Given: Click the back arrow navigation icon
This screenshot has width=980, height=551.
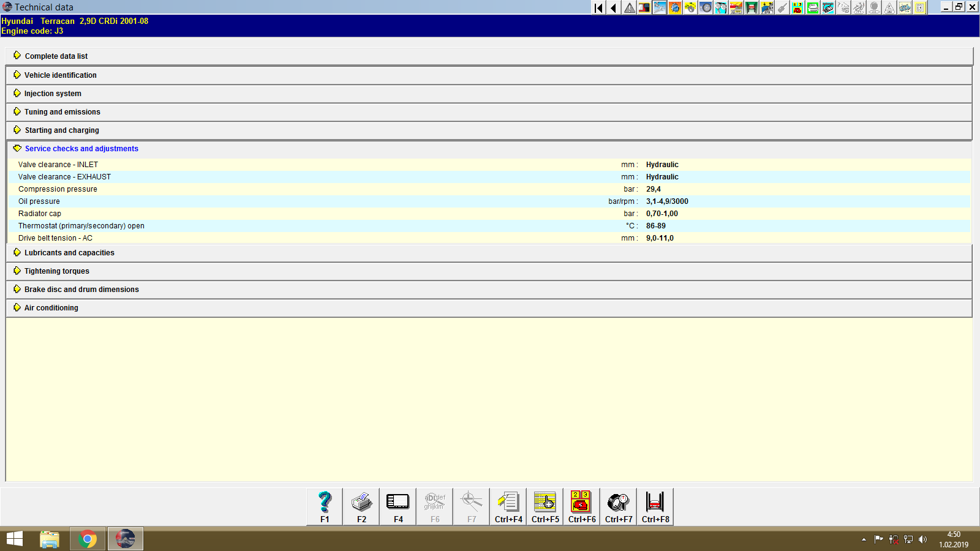Looking at the screenshot, I should [612, 8].
